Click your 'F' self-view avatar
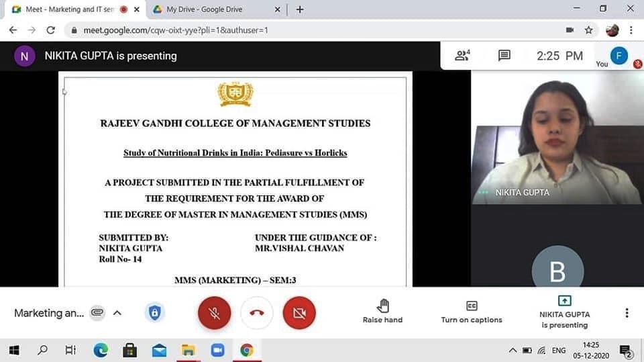Image resolution: width=644 pixels, height=362 pixels. (x=619, y=56)
